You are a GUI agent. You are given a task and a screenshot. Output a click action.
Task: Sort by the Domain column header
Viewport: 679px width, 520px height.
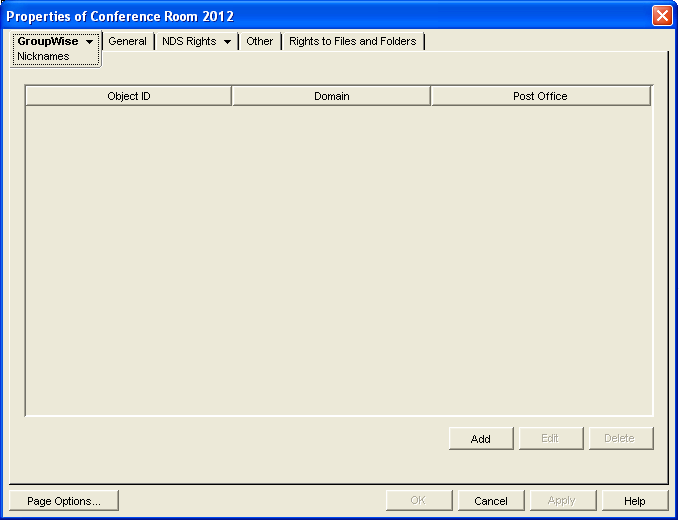click(x=331, y=96)
